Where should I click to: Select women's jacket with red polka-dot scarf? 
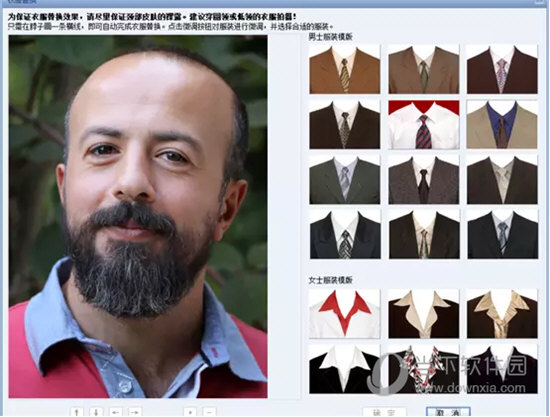coord(424,369)
